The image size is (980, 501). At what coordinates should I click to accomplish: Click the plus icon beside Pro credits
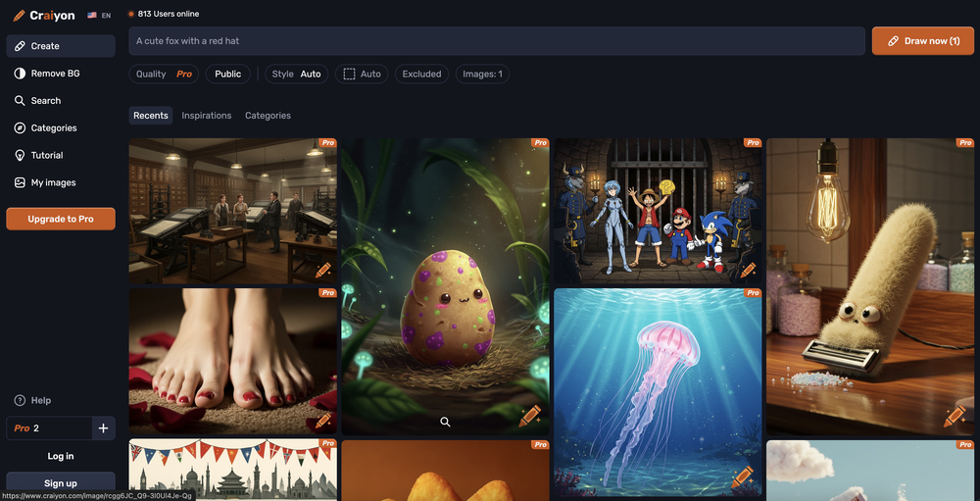(x=103, y=428)
